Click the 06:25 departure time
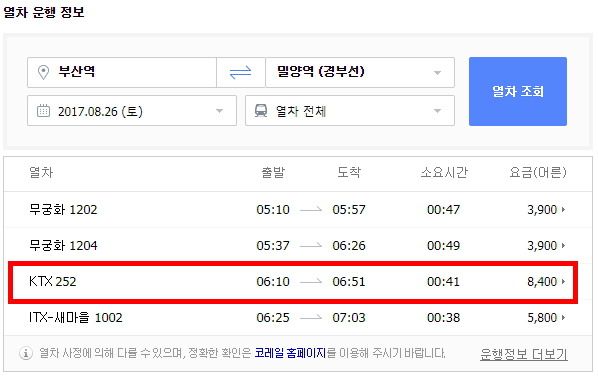The height and width of the screenshot is (376, 598). [273, 317]
